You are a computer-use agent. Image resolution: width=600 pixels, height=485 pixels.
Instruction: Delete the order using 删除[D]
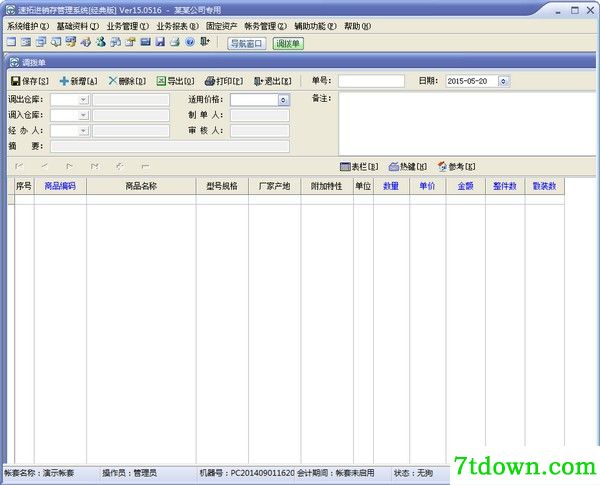127,81
